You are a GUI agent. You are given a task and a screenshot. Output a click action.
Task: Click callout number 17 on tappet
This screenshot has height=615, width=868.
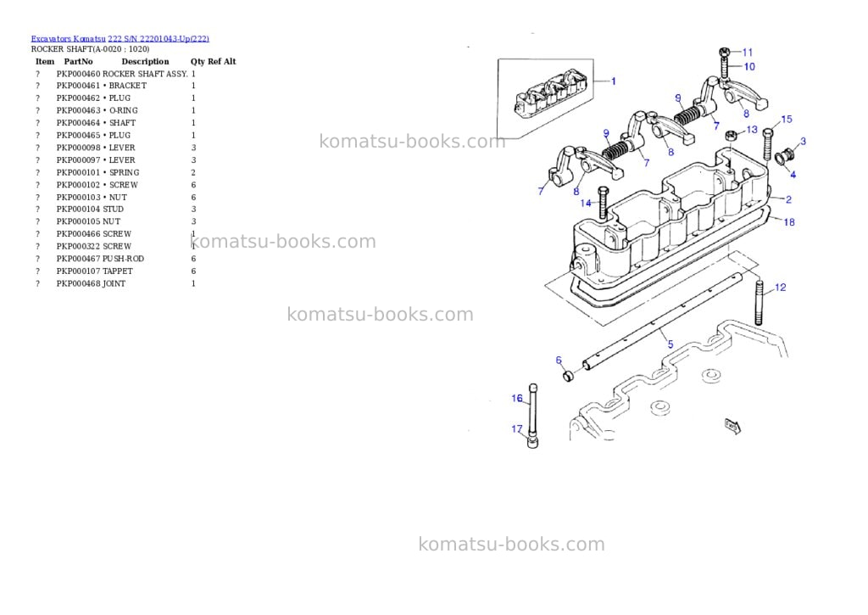516,429
